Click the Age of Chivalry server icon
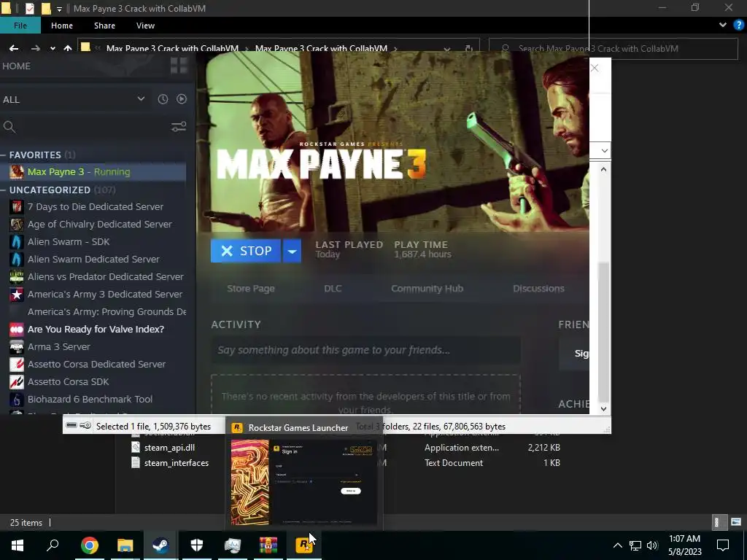 click(17, 225)
